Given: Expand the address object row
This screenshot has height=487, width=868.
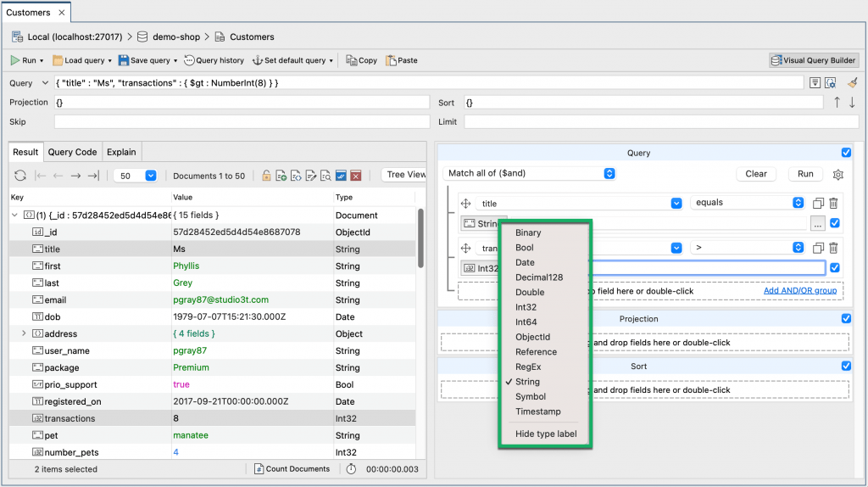Looking at the screenshot, I should [24, 333].
